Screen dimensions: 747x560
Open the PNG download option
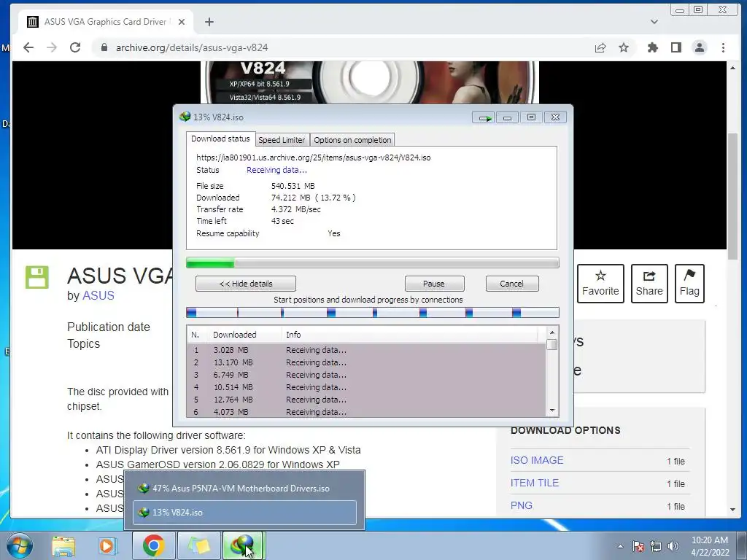coord(521,506)
